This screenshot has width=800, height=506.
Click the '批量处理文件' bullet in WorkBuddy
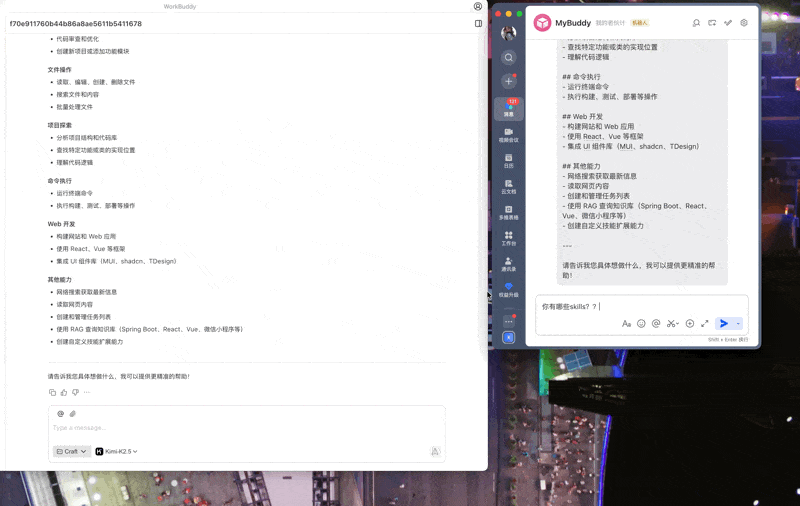pos(74,107)
